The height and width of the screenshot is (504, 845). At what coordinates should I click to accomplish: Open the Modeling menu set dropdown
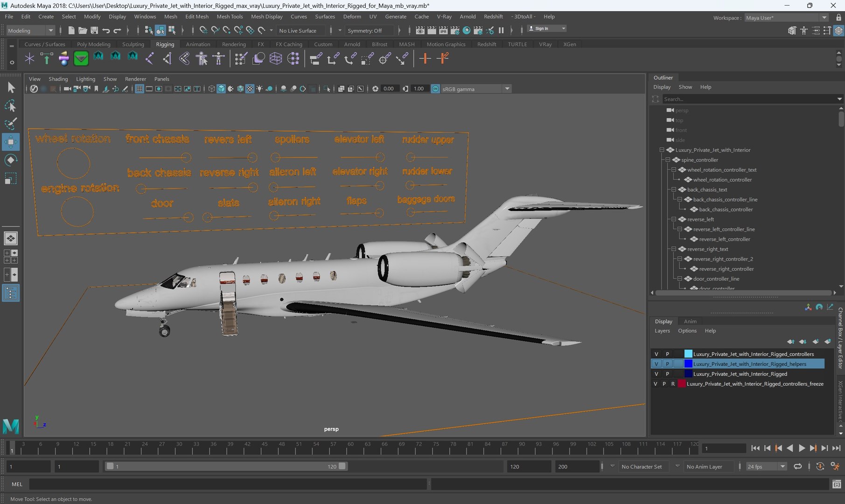(30, 30)
